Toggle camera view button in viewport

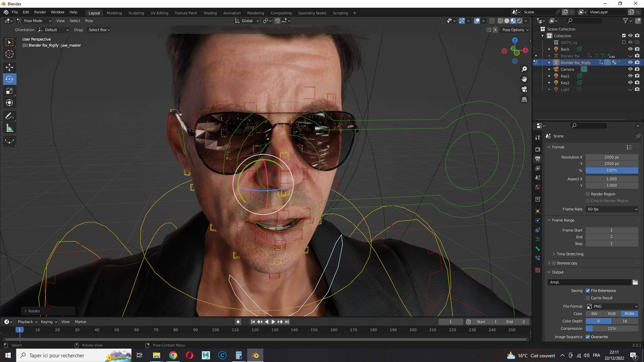click(x=524, y=89)
